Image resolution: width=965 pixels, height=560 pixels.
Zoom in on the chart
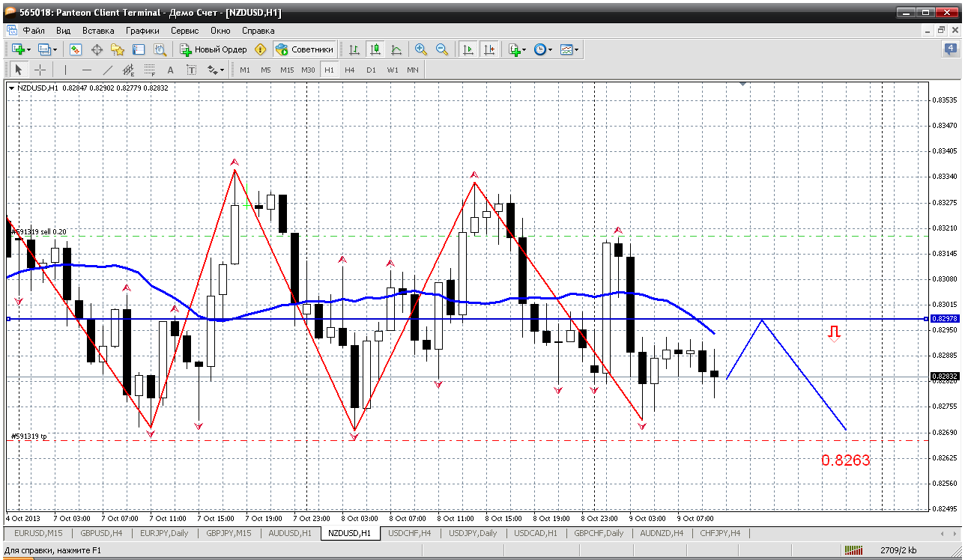(x=421, y=49)
